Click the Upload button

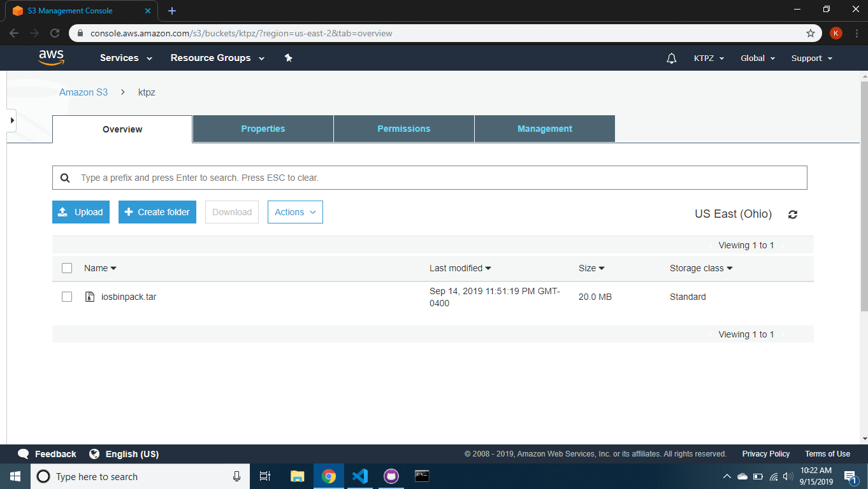tap(81, 212)
